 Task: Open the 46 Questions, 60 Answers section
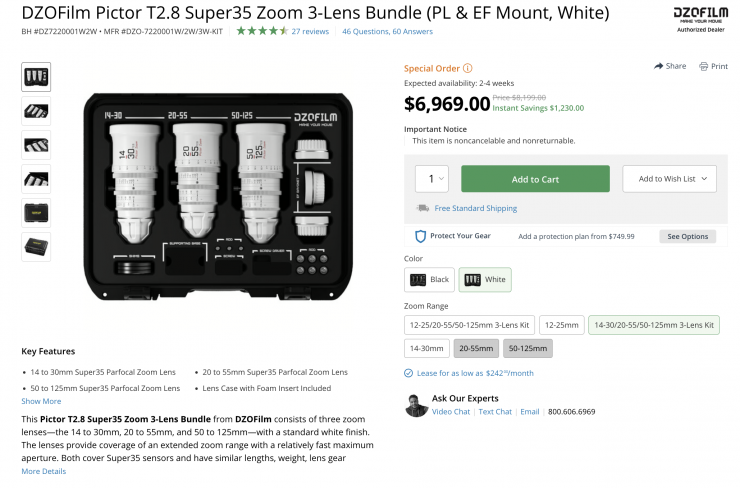point(387,31)
